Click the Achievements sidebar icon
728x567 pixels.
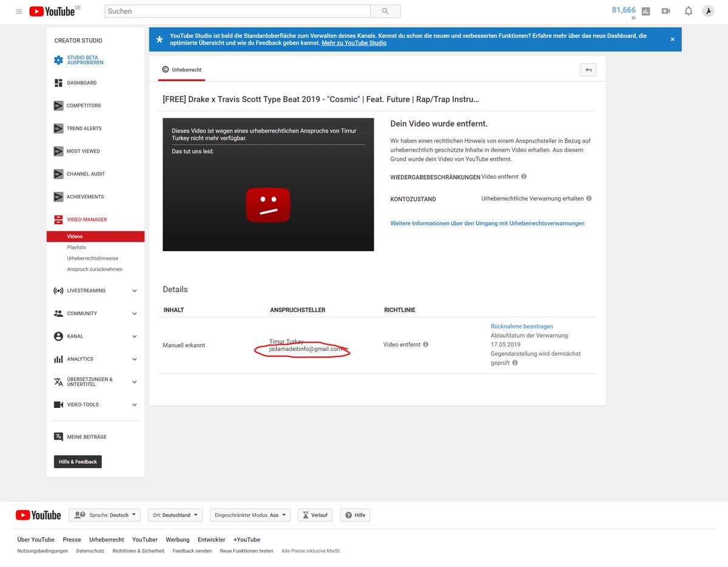58,197
